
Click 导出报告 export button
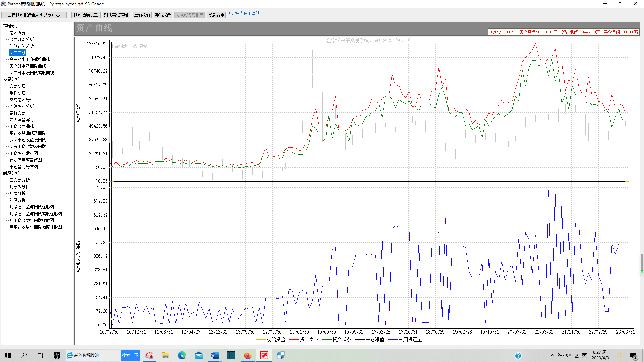click(163, 15)
